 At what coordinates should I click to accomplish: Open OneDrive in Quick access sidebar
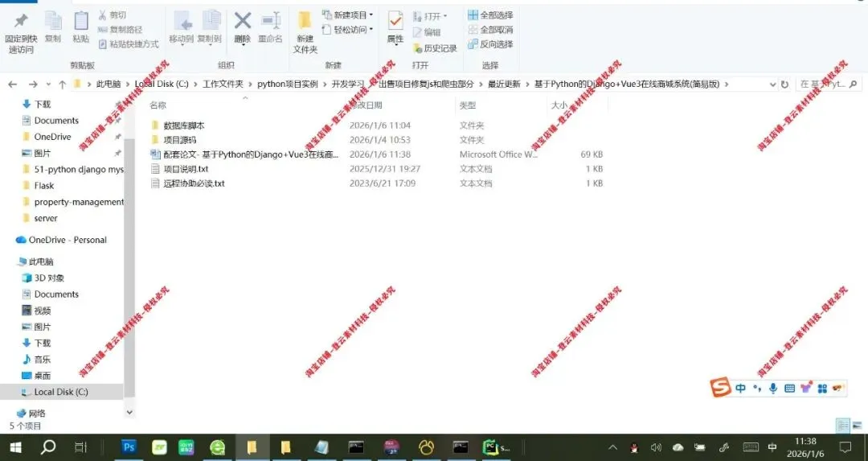pos(52,137)
